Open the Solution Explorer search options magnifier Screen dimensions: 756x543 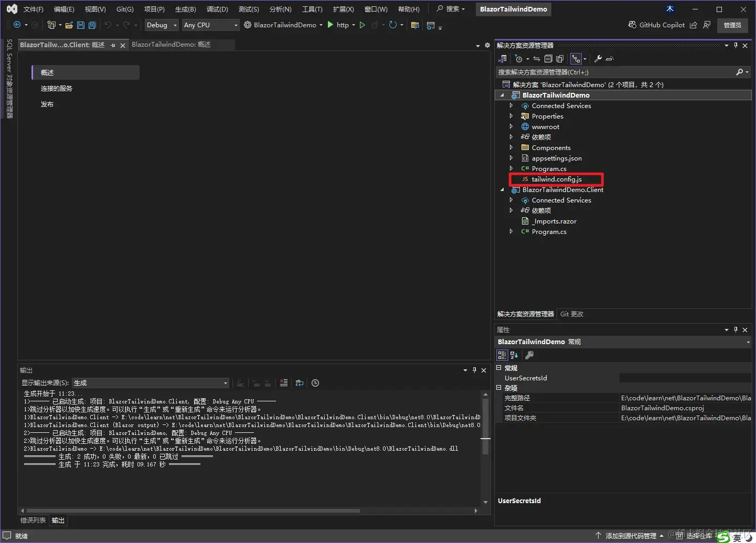click(740, 72)
